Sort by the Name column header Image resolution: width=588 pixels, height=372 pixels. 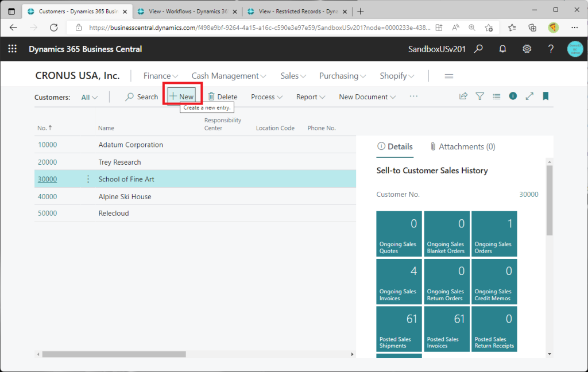point(106,128)
